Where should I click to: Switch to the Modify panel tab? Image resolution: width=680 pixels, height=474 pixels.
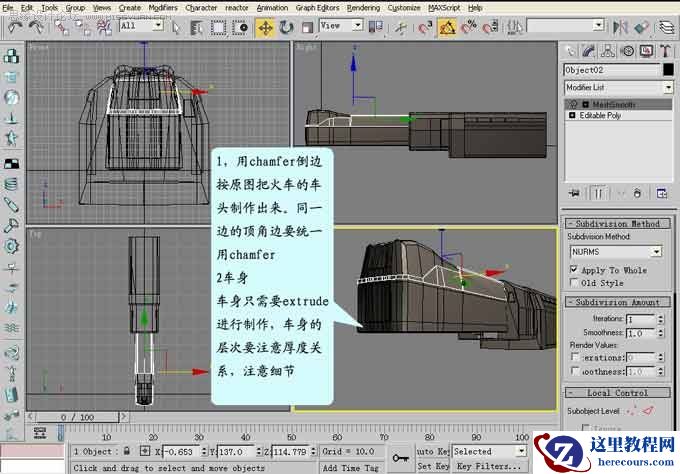tap(588, 51)
